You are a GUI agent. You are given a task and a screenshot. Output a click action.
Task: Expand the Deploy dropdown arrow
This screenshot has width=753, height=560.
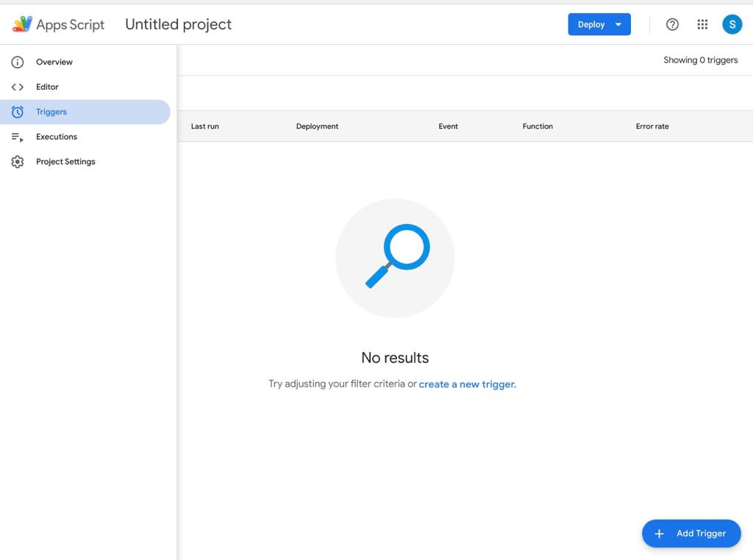point(618,24)
